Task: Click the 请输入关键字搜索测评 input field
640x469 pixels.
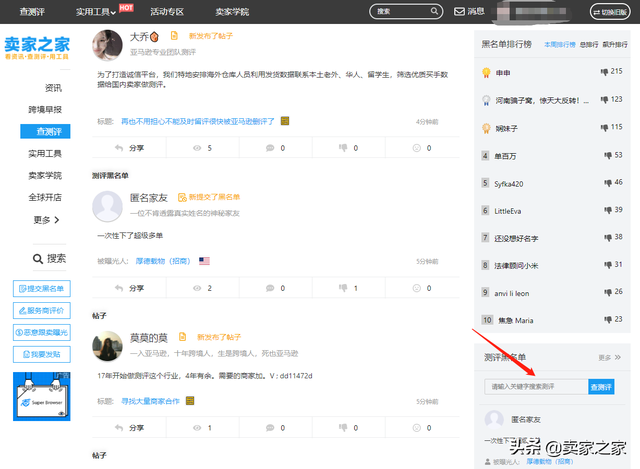Action: click(x=536, y=387)
